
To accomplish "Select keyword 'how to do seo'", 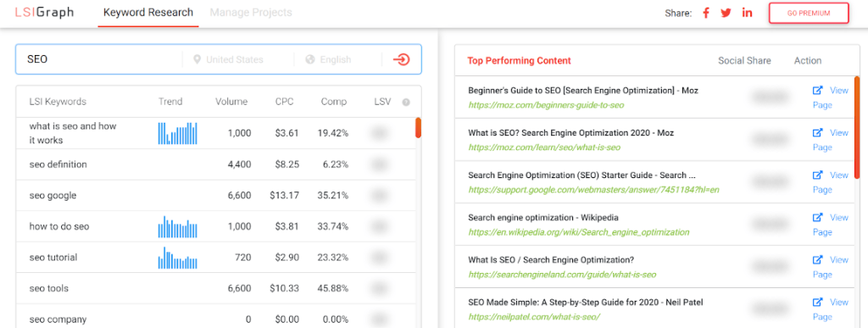I will pos(59,226).
